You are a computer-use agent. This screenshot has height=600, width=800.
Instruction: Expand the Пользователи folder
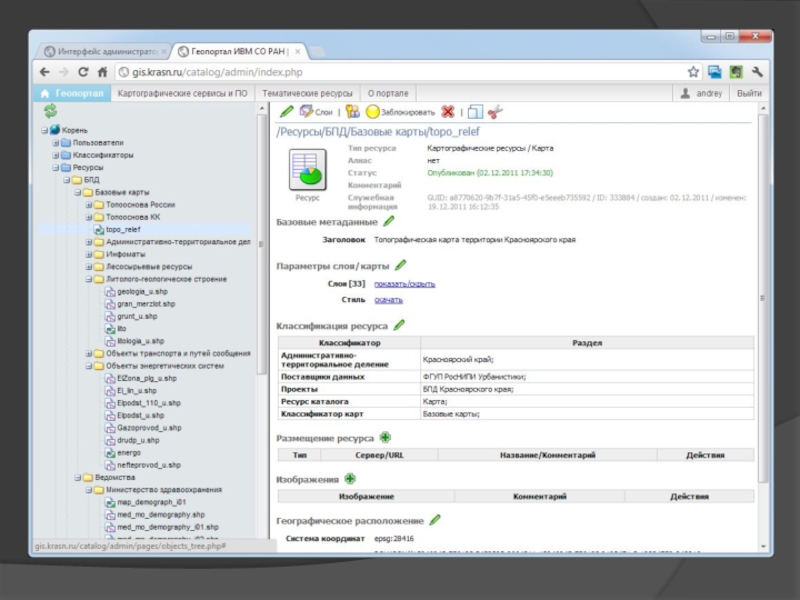click(x=57, y=143)
